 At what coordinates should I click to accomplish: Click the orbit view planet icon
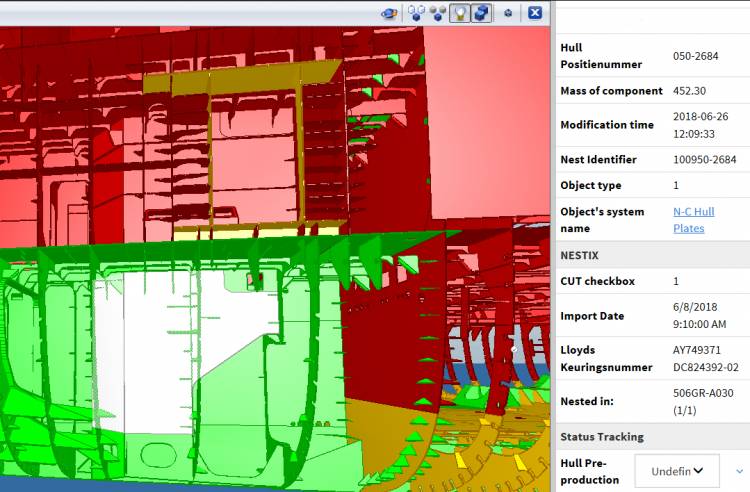pos(389,13)
